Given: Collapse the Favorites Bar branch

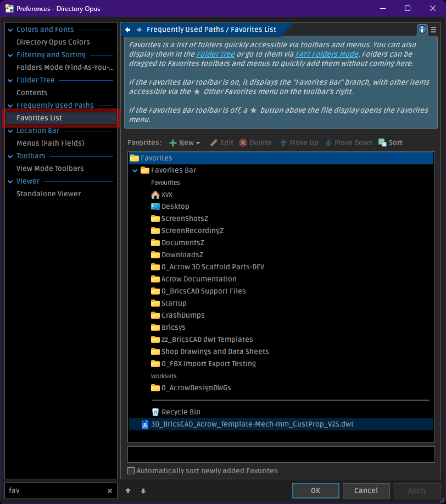Looking at the screenshot, I should point(135,170).
